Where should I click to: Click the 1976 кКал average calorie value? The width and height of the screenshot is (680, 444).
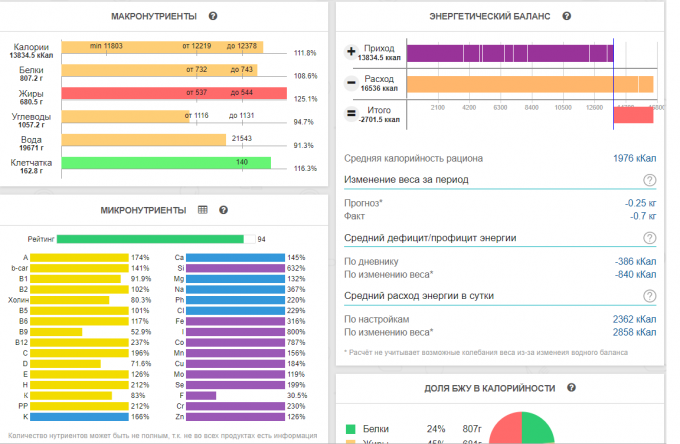pos(634,158)
